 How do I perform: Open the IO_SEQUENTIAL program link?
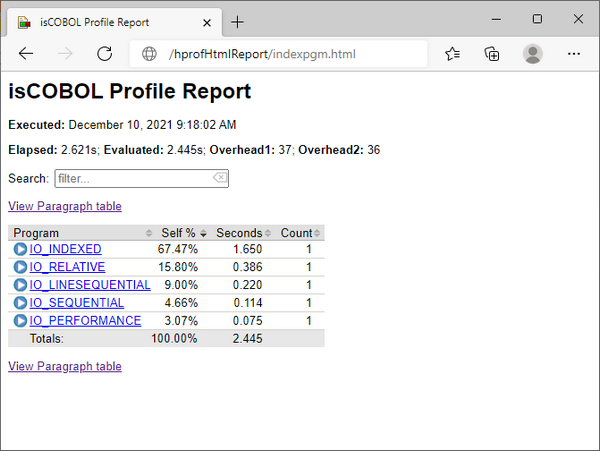click(x=77, y=303)
